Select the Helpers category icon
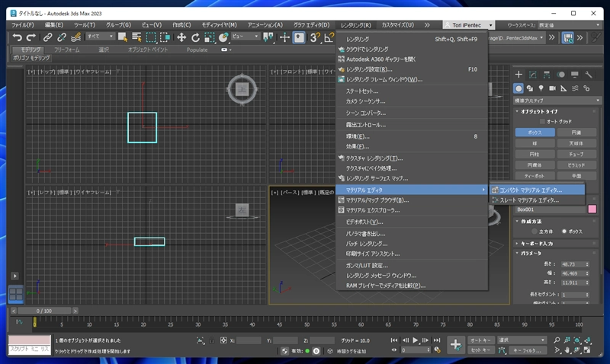 point(563,88)
